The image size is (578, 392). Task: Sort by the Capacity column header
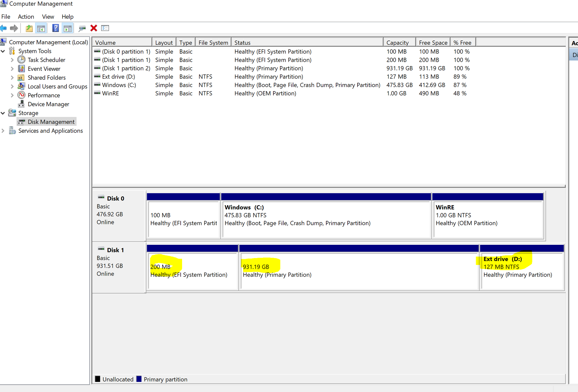pyautogui.click(x=400, y=42)
